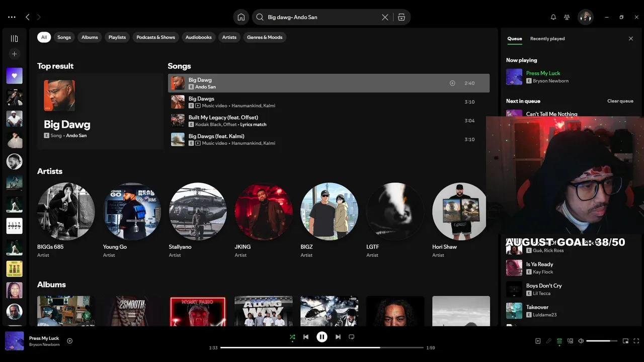Filter results by Podcasts & Shows

[x=156, y=37]
